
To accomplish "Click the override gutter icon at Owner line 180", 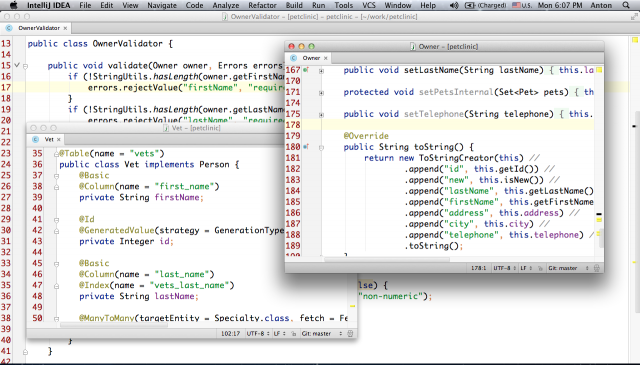I will [x=306, y=147].
